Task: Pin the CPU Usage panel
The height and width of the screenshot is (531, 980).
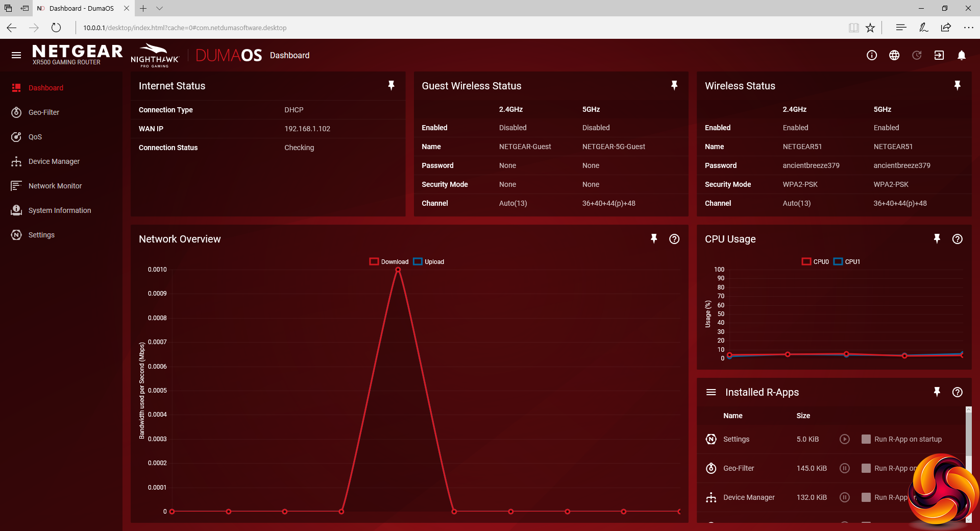Action: pyautogui.click(x=937, y=239)
